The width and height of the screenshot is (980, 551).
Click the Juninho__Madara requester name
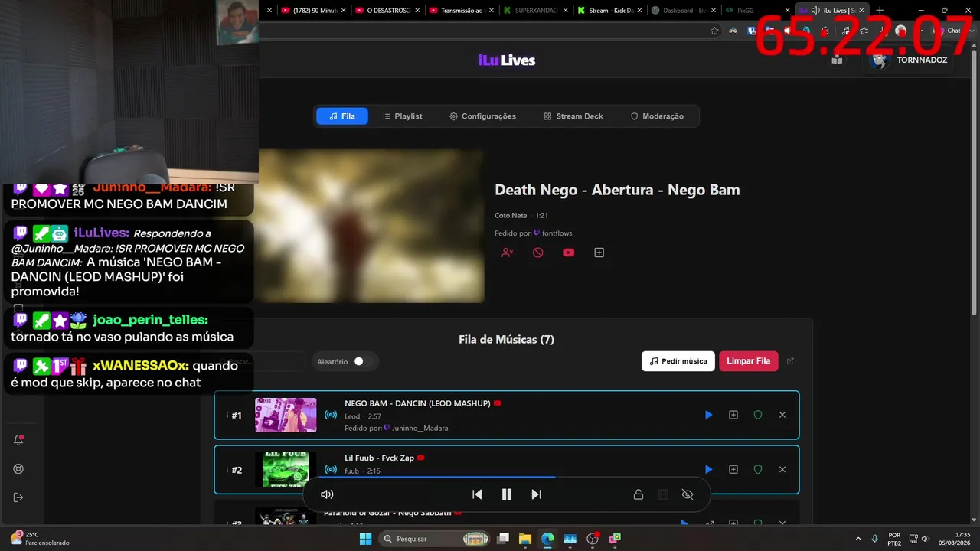[x=420, y=429]
